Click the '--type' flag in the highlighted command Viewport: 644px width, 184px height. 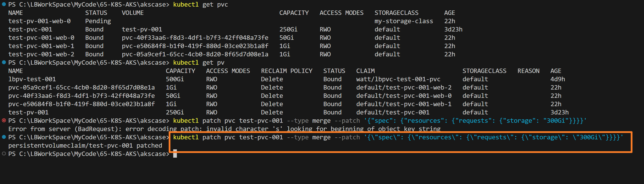(297, 137)
